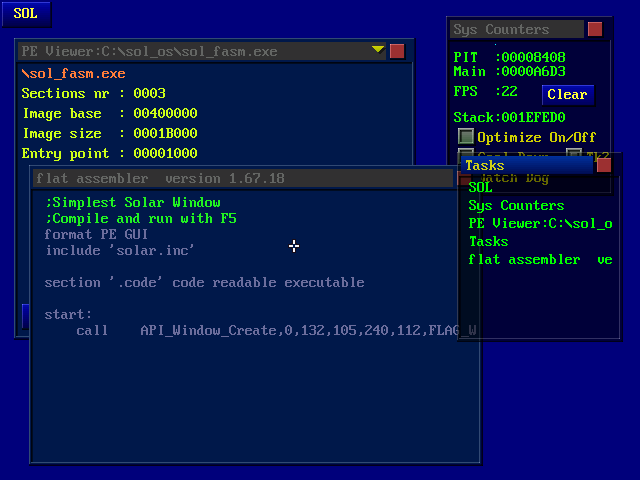Click the call API_Window_Create code line
640x480 pixels.
[x=276, y=330]
